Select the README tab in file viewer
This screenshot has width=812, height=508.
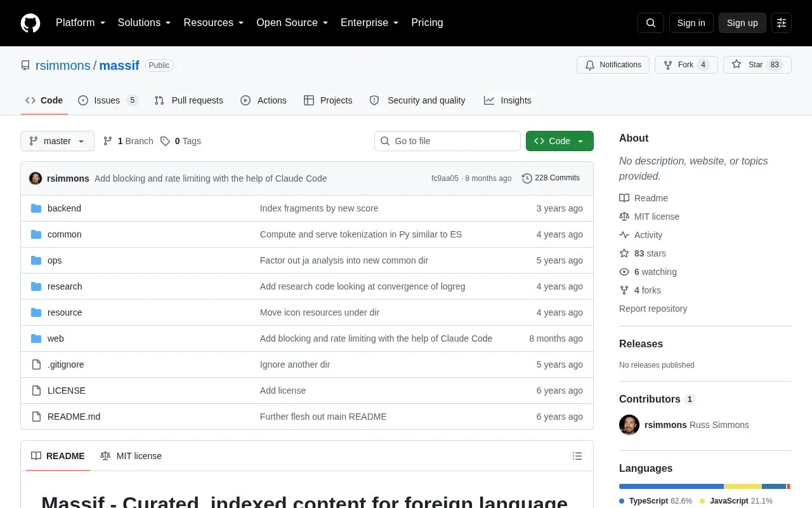58,456
